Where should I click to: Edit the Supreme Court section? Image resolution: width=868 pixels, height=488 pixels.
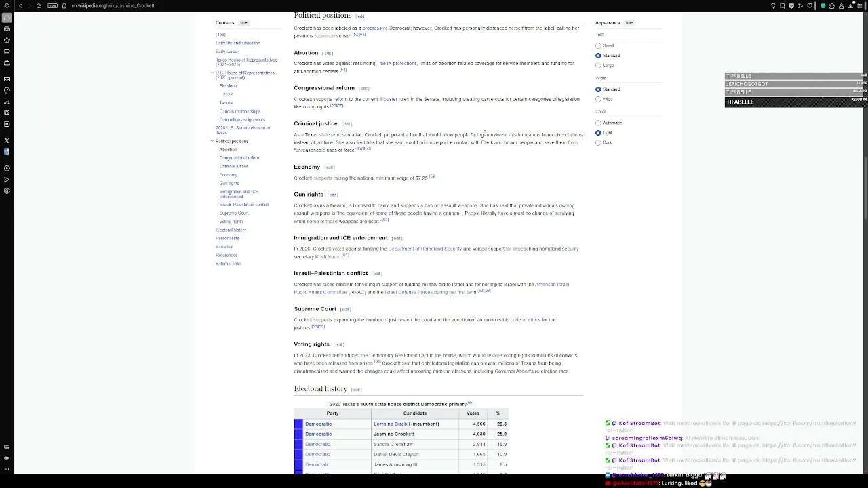(x=345, y=309)
